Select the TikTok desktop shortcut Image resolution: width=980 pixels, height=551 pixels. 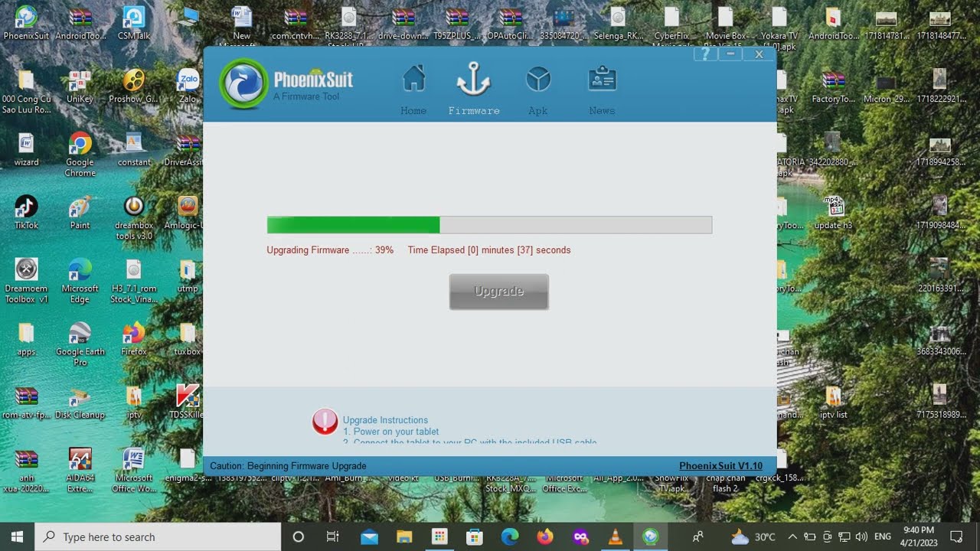(26, 213)
